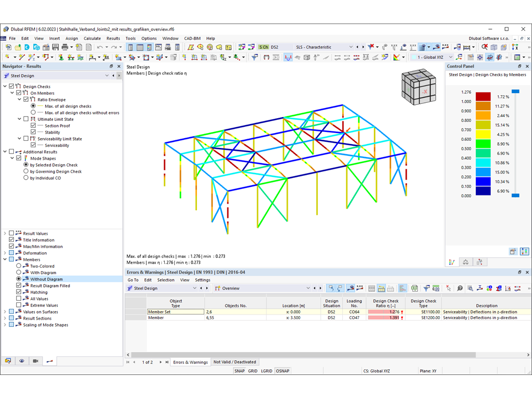Click the movie/animation camera icon at bottom left

35,361
